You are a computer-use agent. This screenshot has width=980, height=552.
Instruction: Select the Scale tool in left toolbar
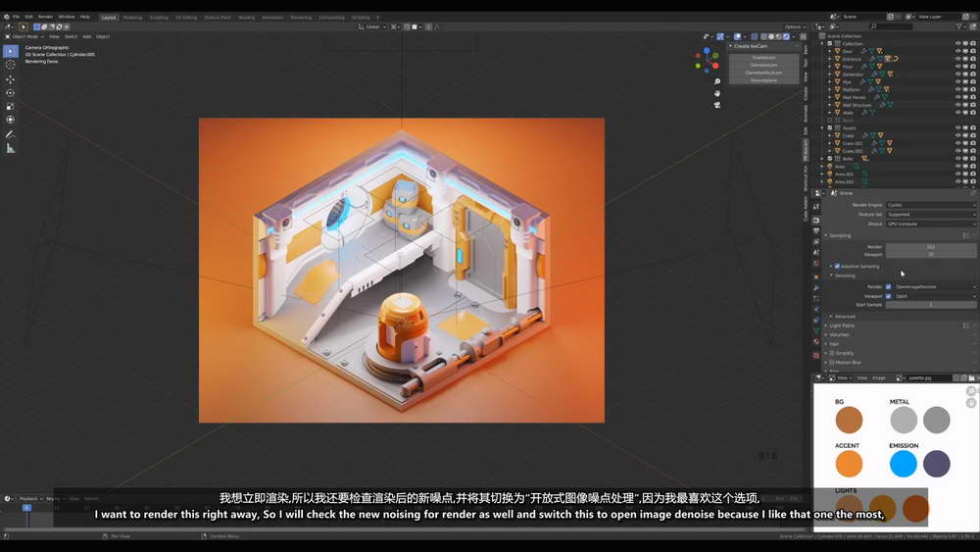coord(11,106)
